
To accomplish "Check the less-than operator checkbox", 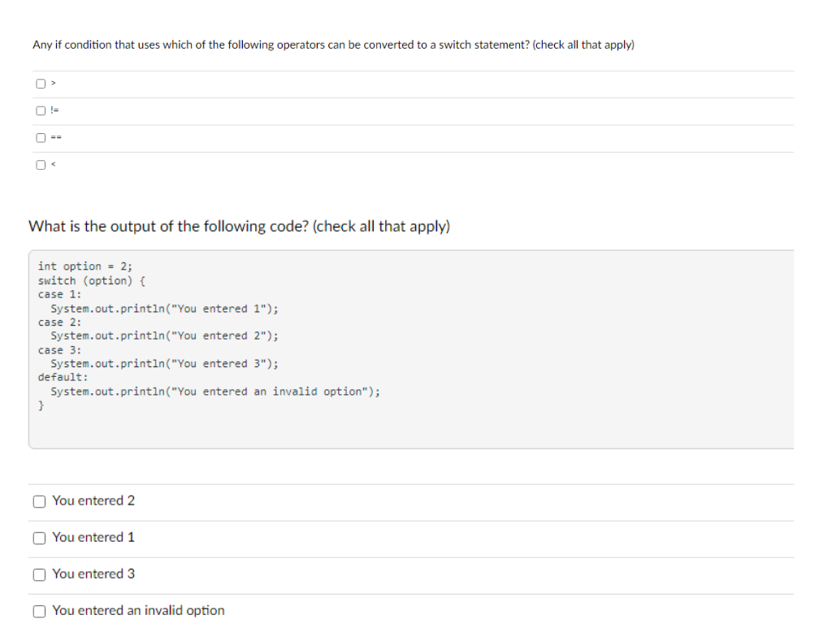I will point(40,165).
